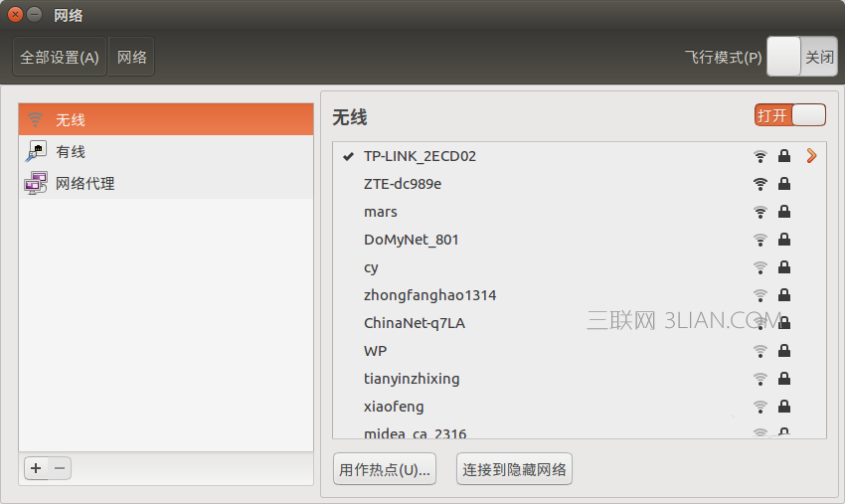This screenshot has height=504, width=845.
Task: Click the plus button to add connection
Action: pyautogui.click(x=37, y=468)
